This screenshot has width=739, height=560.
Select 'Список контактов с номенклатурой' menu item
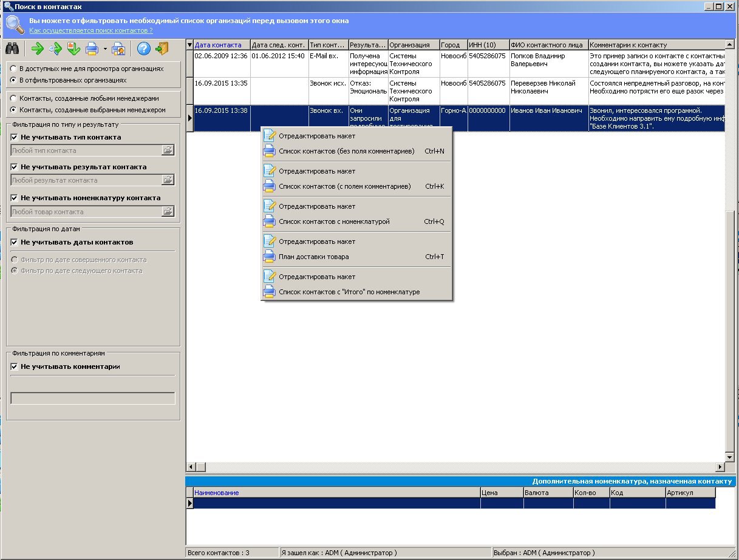[x=334, y=222]
